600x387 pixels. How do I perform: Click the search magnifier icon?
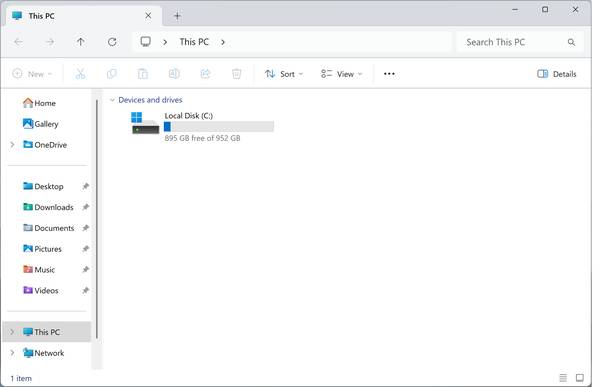pos(571,42)
